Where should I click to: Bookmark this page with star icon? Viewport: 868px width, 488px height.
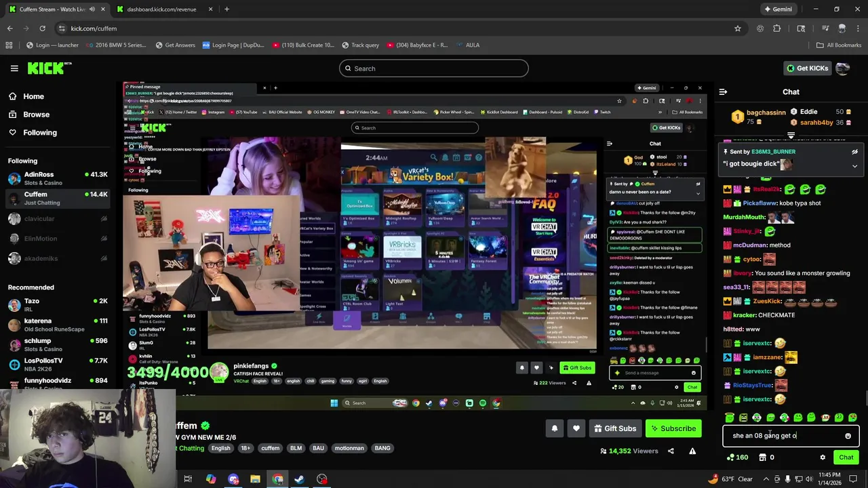[x=737, y=28]
